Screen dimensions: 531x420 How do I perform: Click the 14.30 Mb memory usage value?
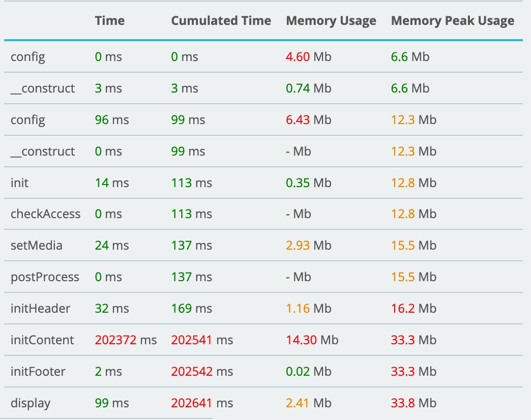(312, 340)
